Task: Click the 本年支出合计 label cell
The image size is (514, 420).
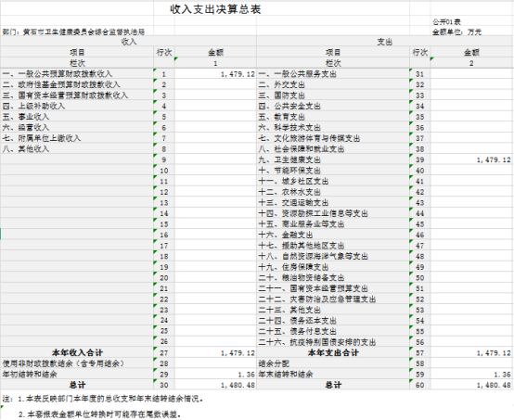Action: point(333,353)
